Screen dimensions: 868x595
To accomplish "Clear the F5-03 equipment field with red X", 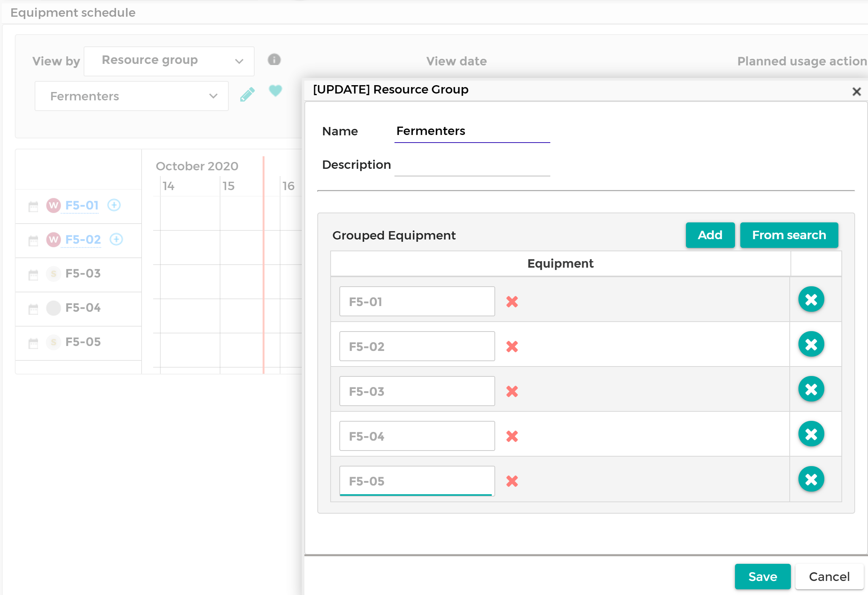I will coord(512,391).
